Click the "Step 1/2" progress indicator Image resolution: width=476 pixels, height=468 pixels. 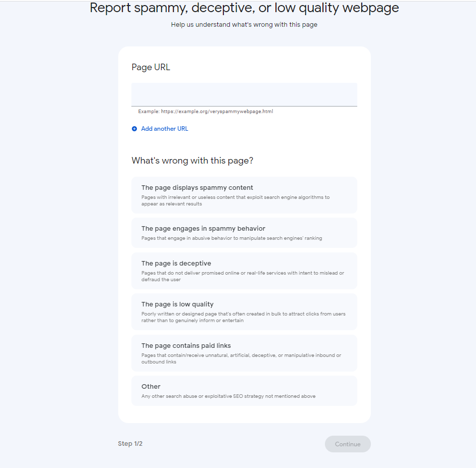[130, 444]
